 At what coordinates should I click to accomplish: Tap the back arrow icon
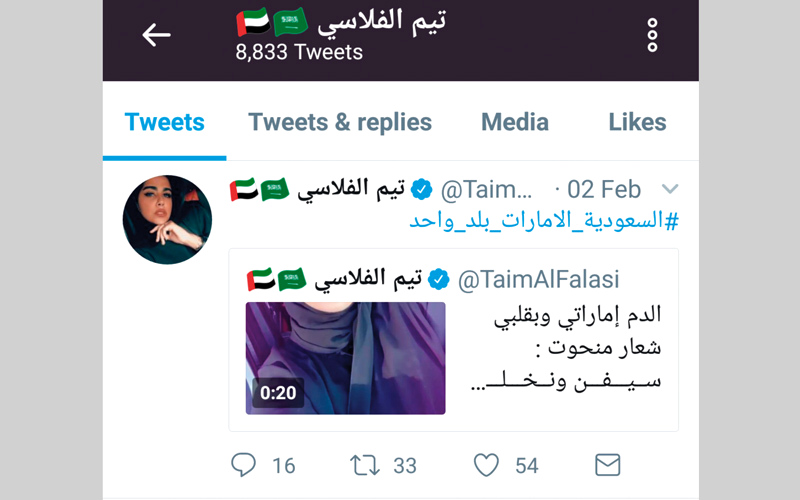tap(156, 35)
